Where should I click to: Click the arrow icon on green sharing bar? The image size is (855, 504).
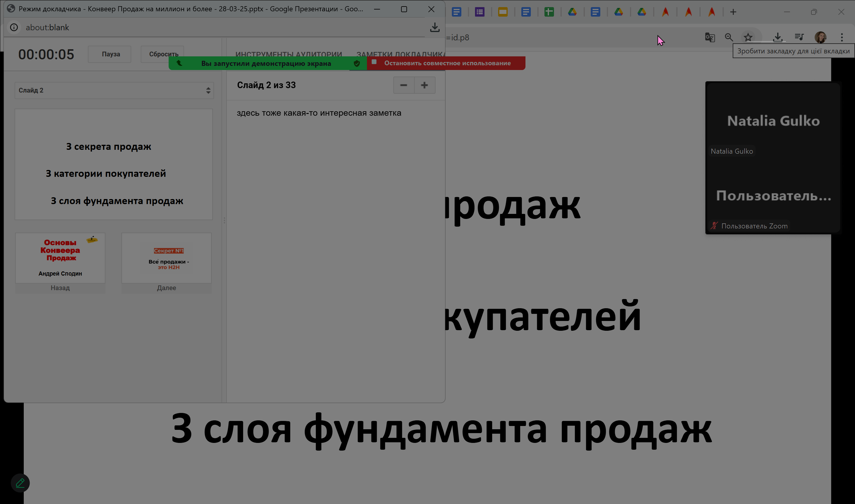pyautogui.click(x=179, y=63)
